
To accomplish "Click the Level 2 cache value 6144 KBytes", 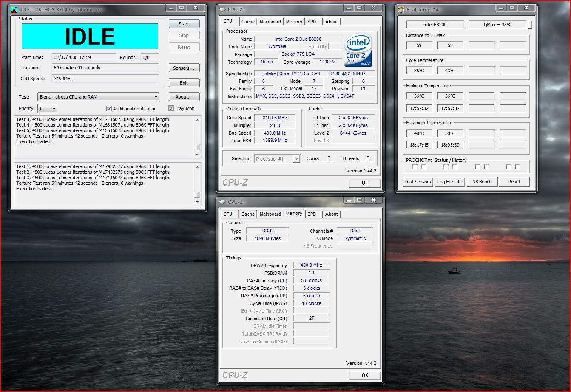I will (x=353, y=133).
